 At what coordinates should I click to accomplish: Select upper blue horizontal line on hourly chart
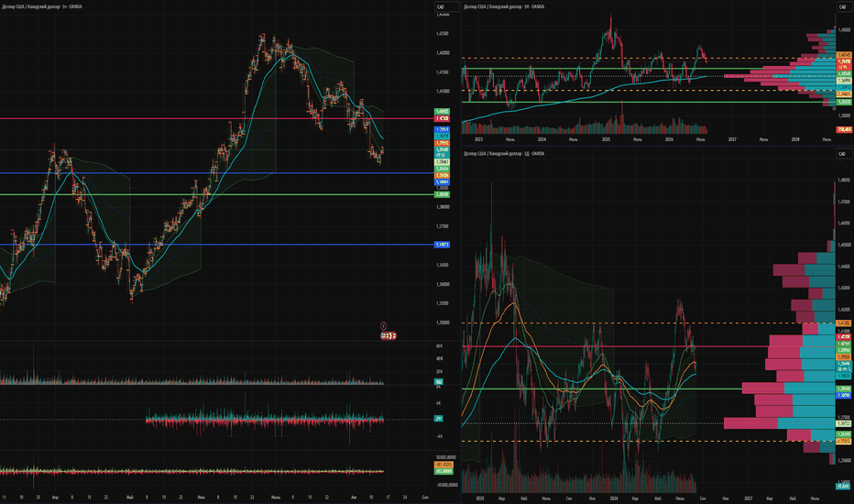(217, 172)
